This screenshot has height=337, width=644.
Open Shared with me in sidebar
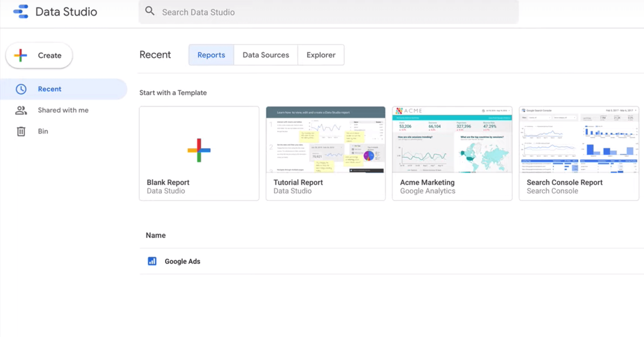64,110
